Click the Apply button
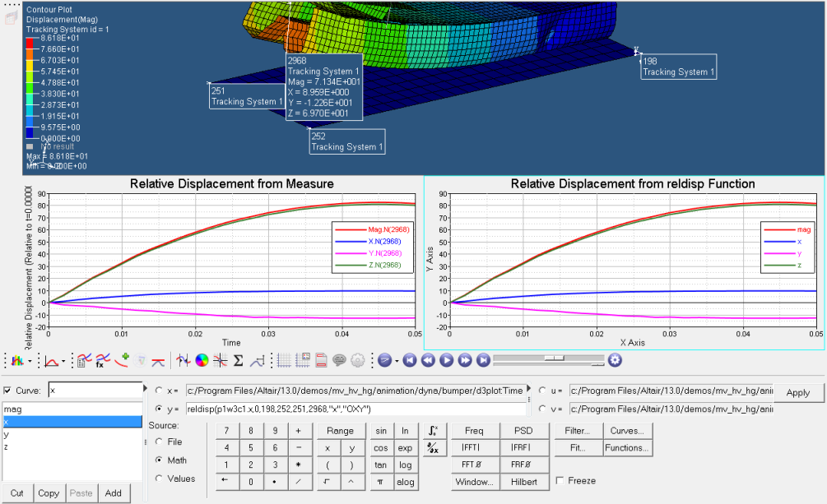Screen dimensions: 827x504 pos(797,393)
